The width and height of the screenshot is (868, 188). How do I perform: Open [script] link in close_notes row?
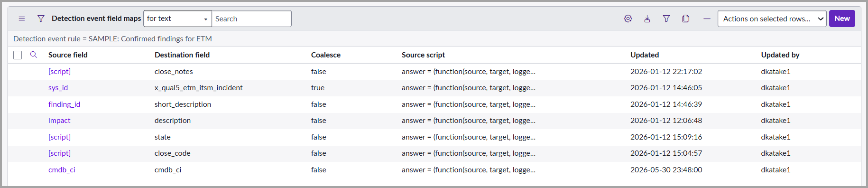[59, 72]
